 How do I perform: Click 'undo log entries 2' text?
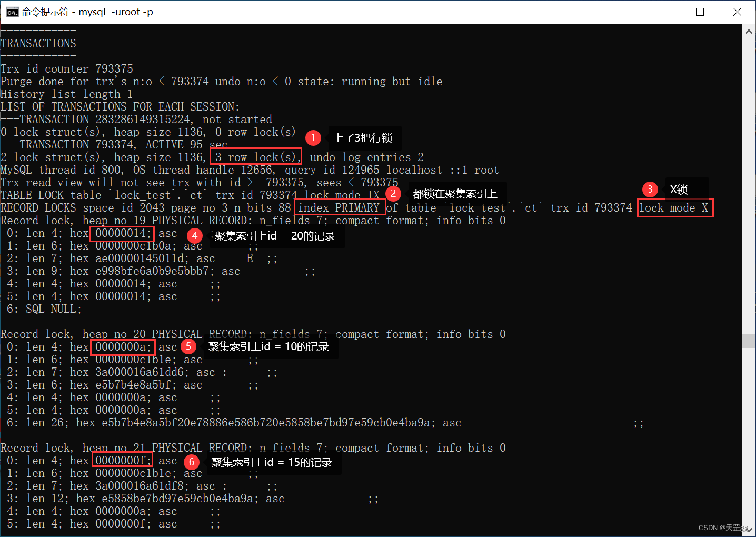click(x=367, y=157)
